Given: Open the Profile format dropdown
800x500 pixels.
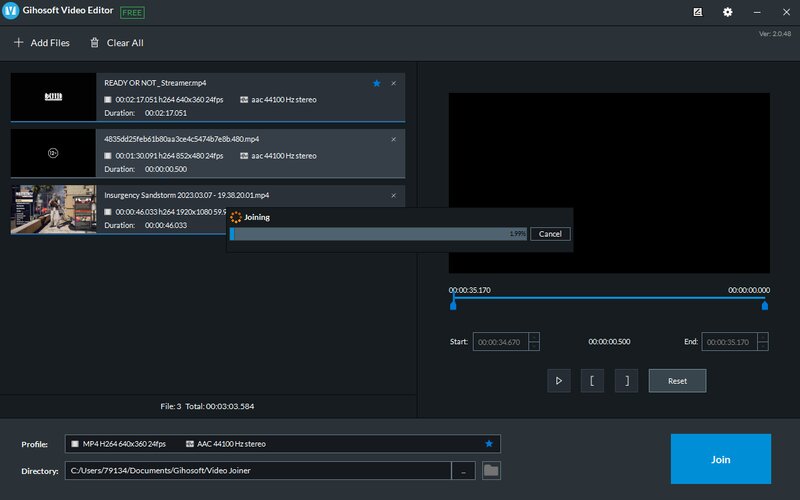Looking at the screenshot, I should (283, 444).
